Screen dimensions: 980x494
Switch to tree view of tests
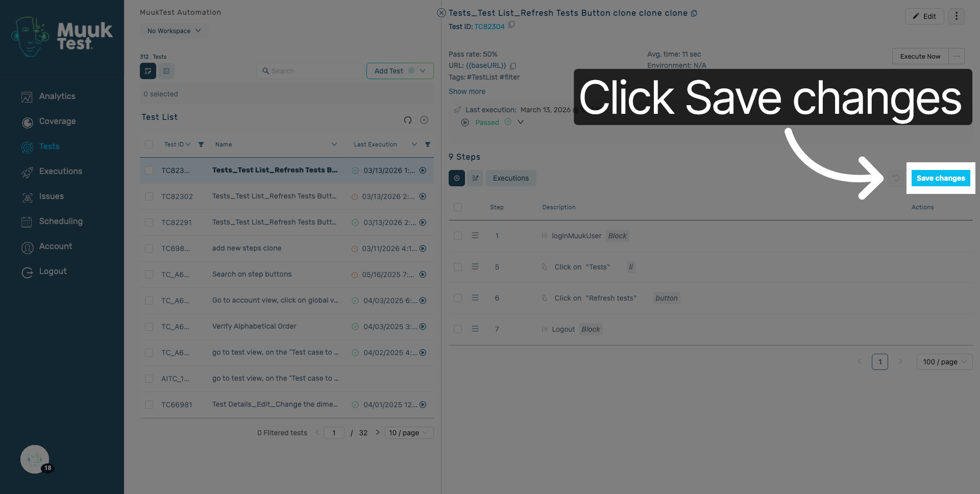(x=148, y=71)
